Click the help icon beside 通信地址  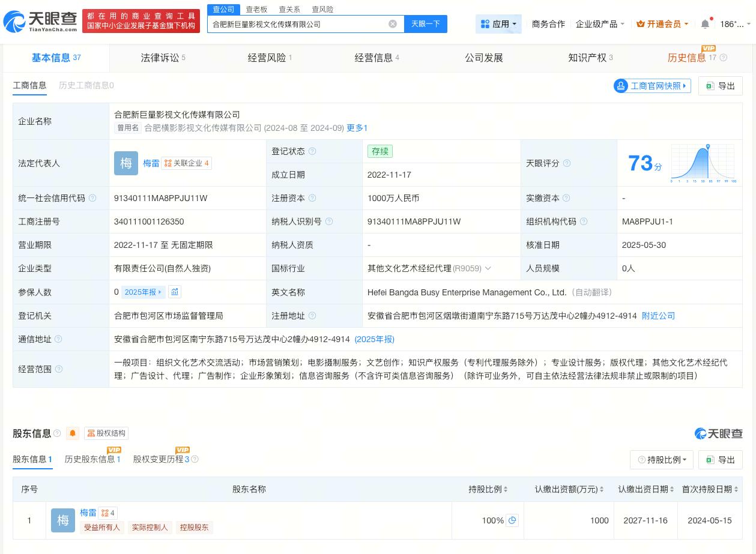click(x=58, y=339)
